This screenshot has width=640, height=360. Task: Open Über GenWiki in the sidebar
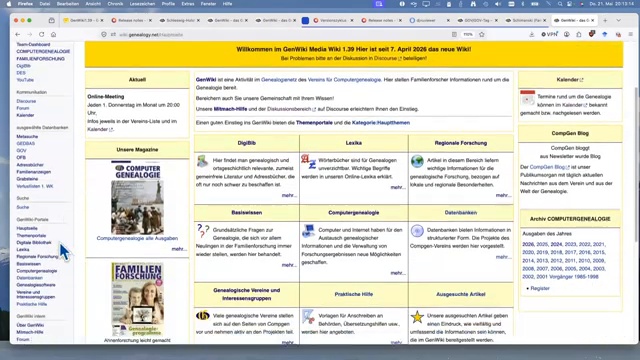[30, 325]
